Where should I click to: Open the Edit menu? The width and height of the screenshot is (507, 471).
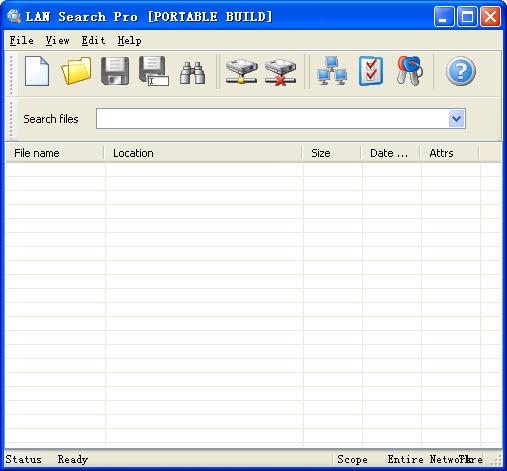[93, 40]
